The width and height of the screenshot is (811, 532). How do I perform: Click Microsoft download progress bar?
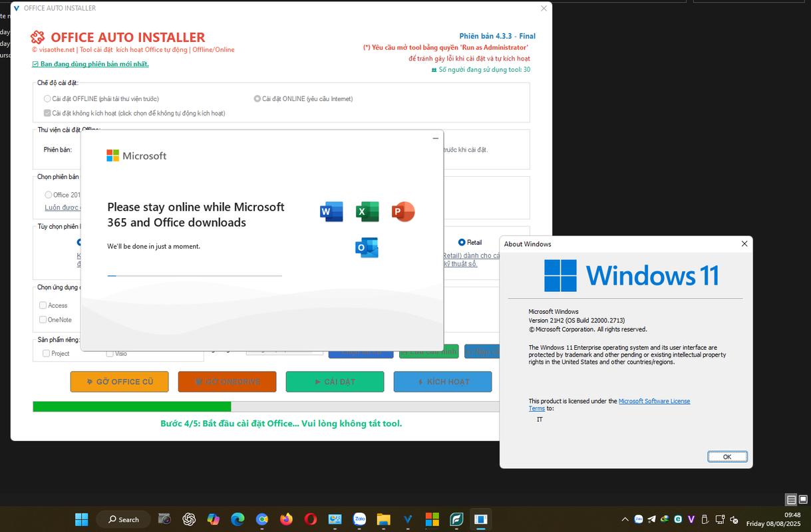[194, 275]
